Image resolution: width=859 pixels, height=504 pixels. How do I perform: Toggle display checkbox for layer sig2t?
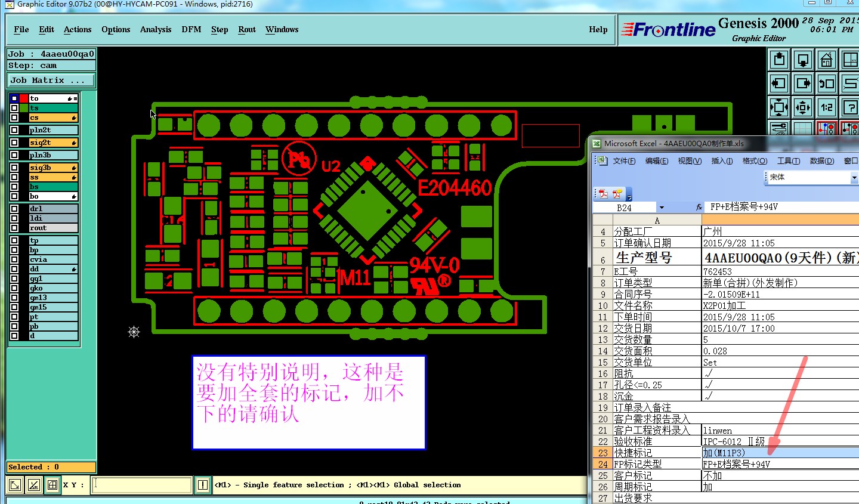[14, 143]
